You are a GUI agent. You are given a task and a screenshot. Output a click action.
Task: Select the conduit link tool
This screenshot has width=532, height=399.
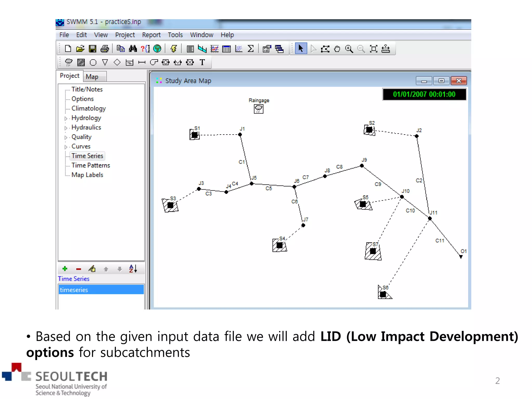click(142, 62)
